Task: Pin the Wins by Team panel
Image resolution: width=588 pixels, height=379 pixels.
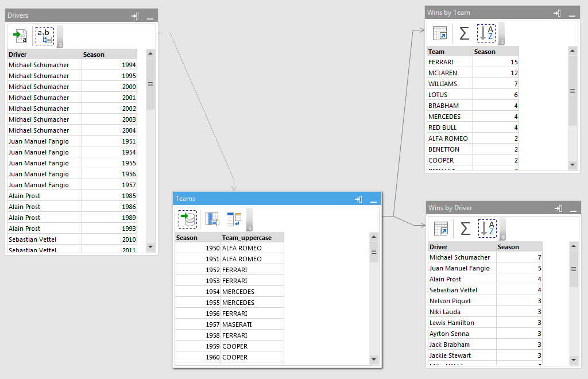Action: (x=557, y=13)
